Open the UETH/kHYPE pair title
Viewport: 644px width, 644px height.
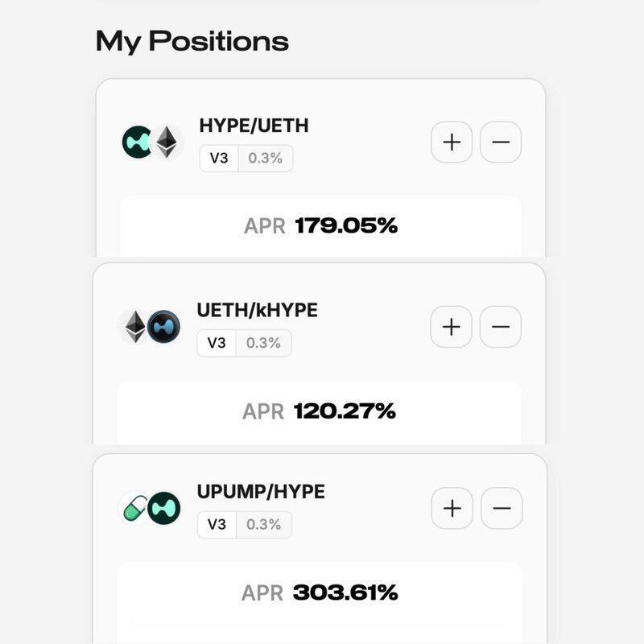click(x=257, y=310)
